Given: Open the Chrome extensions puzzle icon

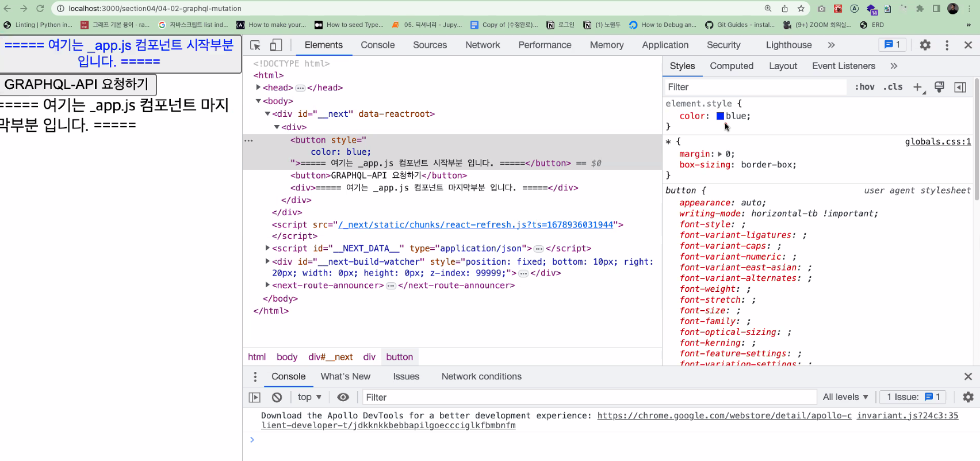Looking at the screenshot, I should [x=920, y=9].
